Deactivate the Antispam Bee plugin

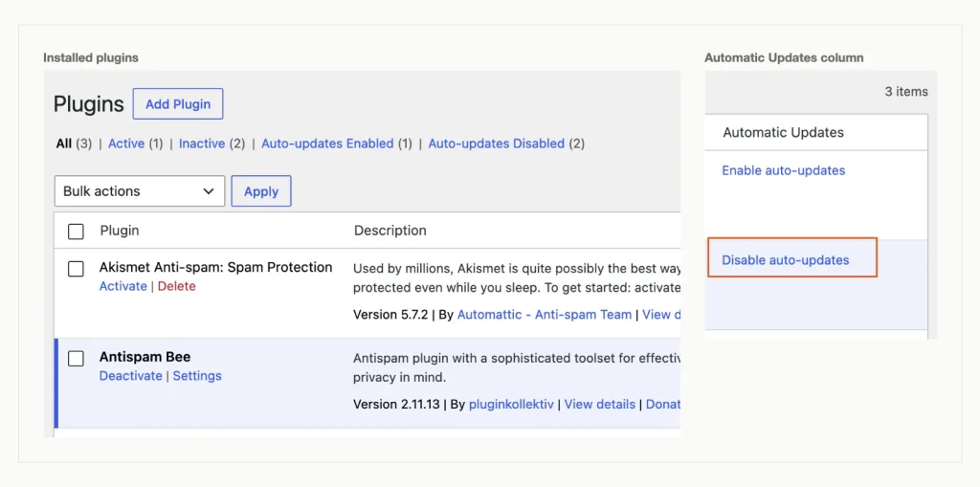coord(130,376)
